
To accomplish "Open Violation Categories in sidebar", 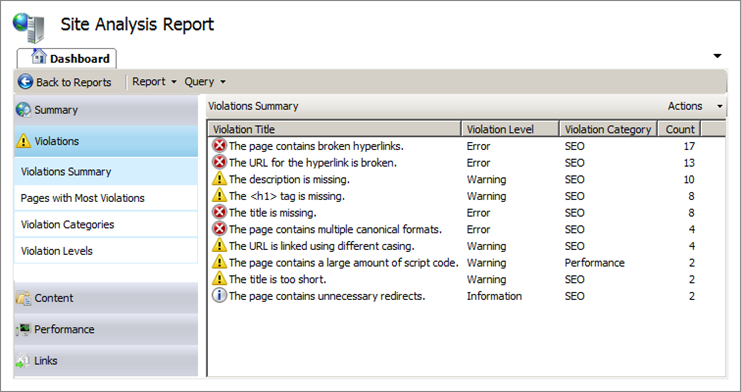I will coord(106,224).
